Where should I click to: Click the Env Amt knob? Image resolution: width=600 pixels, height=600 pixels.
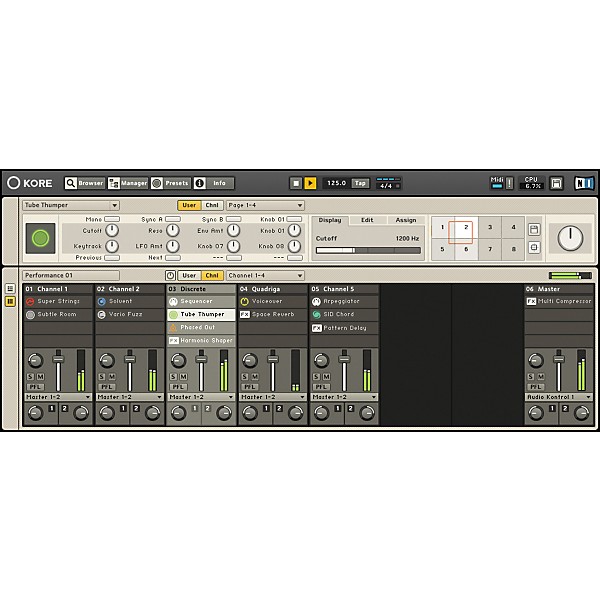234,231
